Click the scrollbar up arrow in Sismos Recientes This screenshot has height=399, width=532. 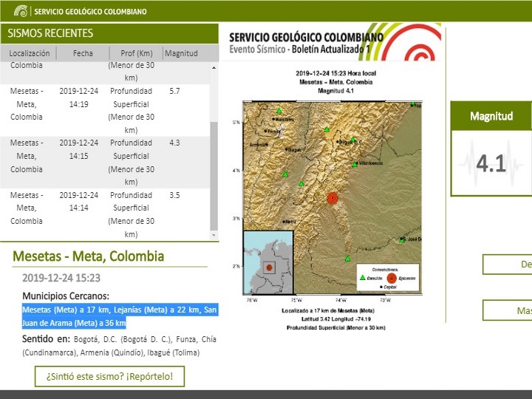point(214,67)
